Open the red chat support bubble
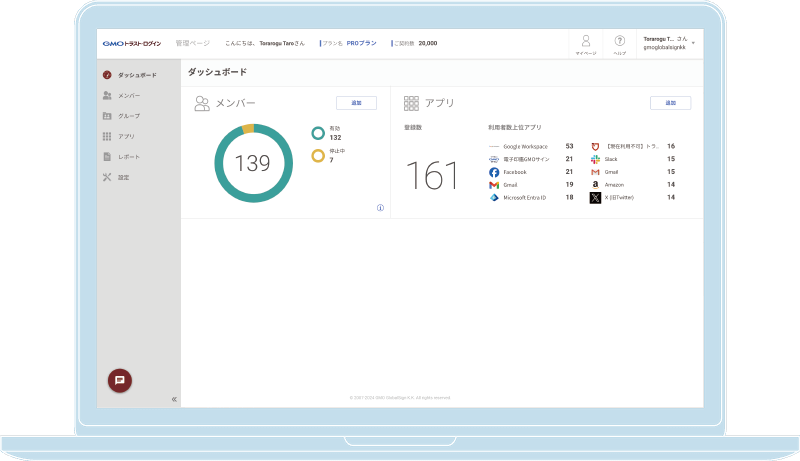 pyautogui.click(x=120, y=380)
